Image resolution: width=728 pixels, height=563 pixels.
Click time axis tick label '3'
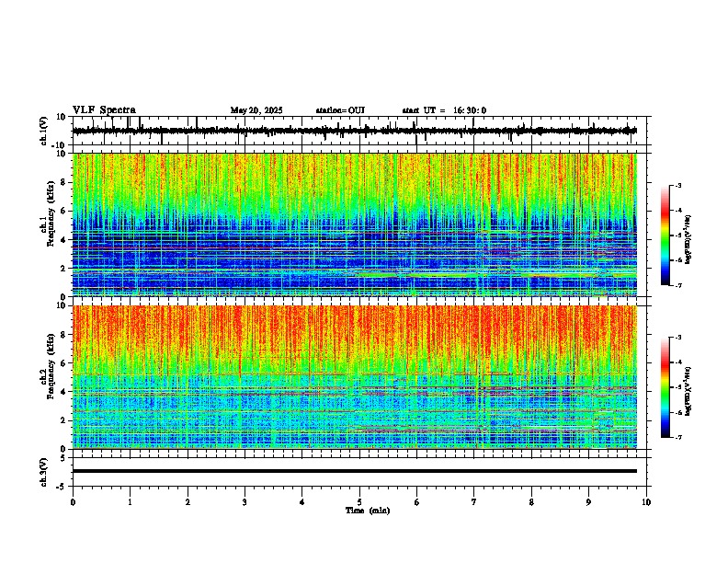(245, 502)
